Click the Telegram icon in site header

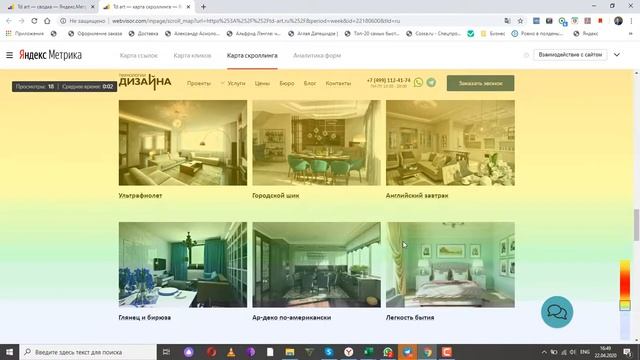pos(431,82)
